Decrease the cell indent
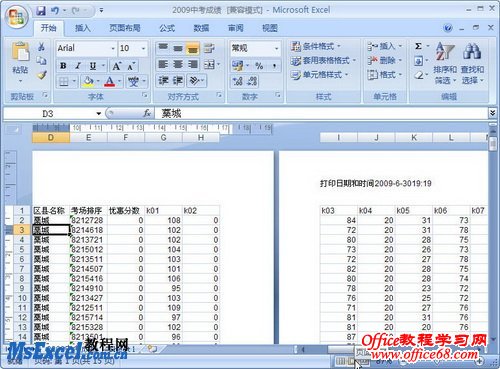The width and height of the screenshot is (500, 369). [164, 80]
